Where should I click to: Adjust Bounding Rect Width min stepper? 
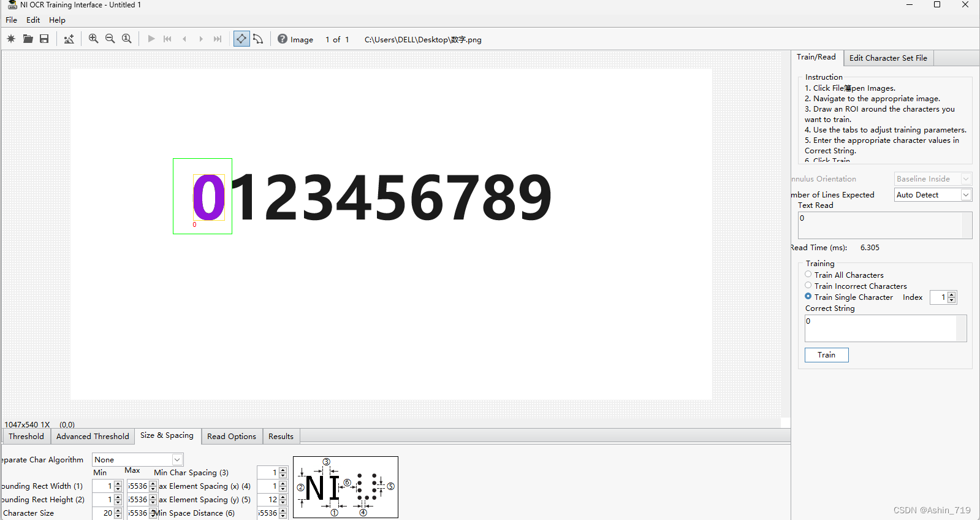(x=118, y=486)
